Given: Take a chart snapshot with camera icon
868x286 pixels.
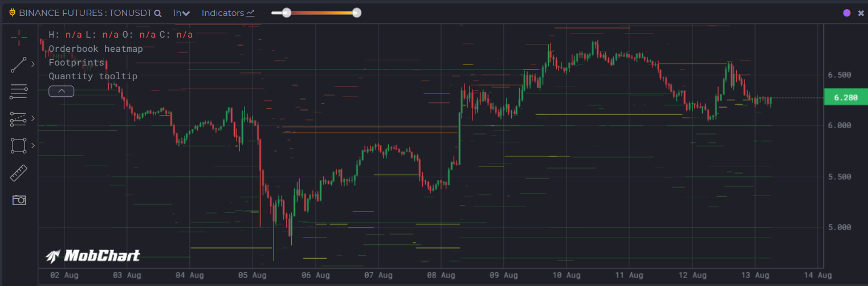Looking at the screenshot, I should pyautogui.click(x=19, y=200).
